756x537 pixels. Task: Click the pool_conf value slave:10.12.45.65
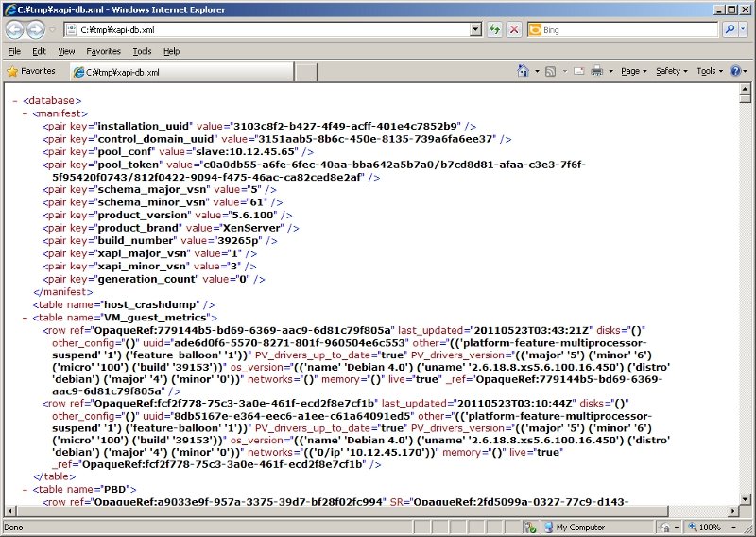point(246,152)
